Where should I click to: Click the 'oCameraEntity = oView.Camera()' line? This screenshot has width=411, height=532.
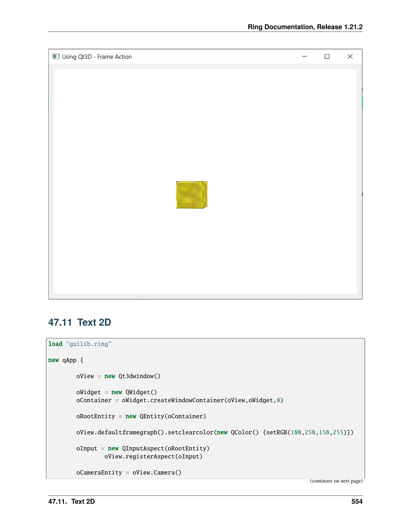coord(129,473)
